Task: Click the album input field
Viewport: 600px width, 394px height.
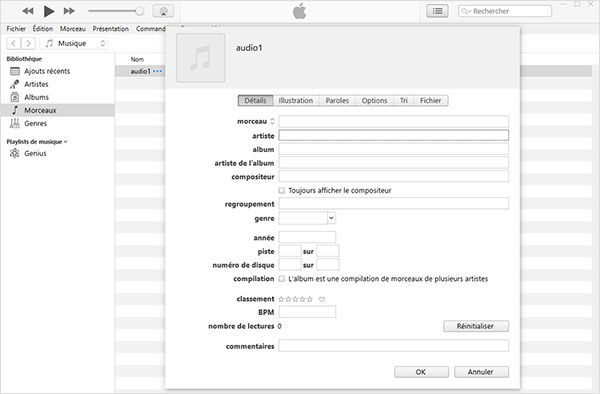Action: 394,149
